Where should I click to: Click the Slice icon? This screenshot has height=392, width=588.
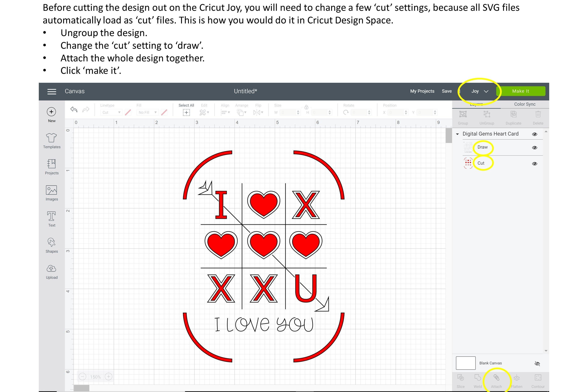click(x=460, y=378)
